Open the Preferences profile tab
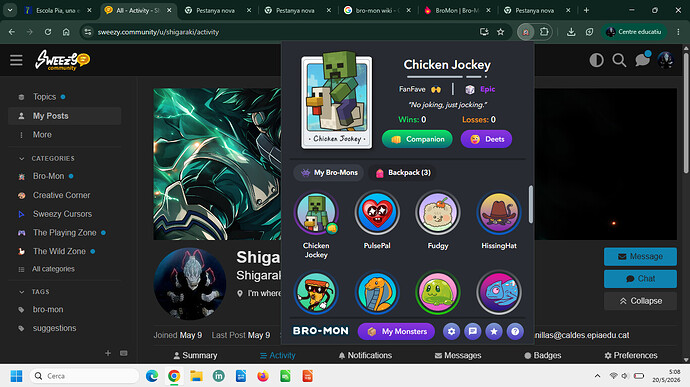The width and height of the screenshot is (690, 387). [x=631, y=355]
